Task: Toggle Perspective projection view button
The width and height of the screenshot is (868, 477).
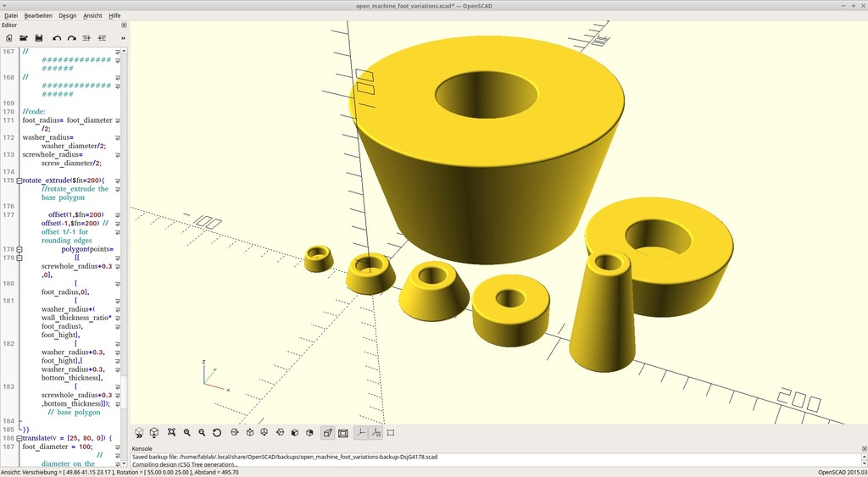Action: coord(327,433)
